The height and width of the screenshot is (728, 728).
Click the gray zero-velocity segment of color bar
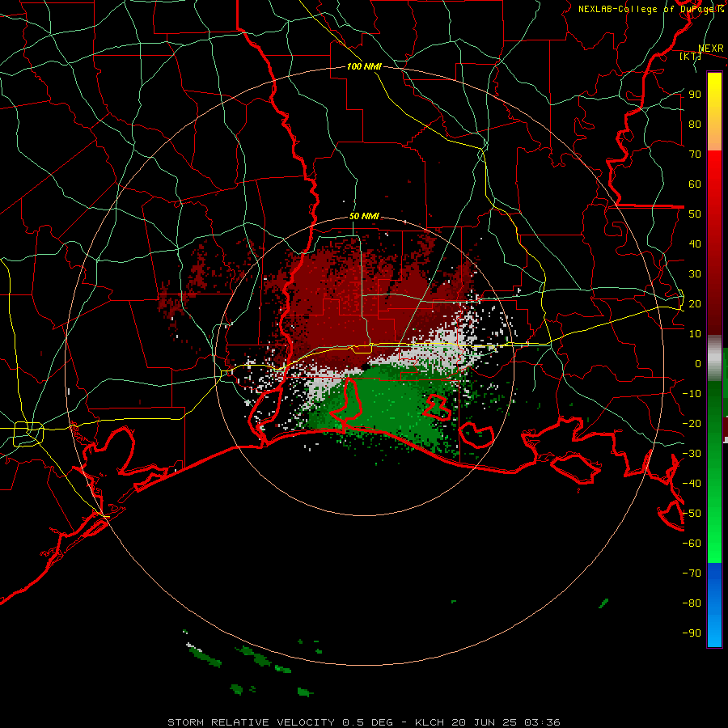click(714, 358)
